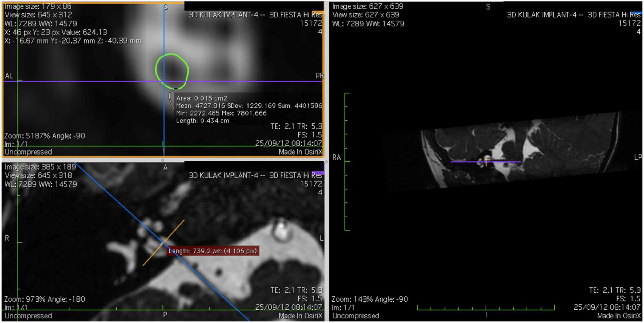
Task: Click the PR orientation label in top-left view
Action: click(x=319, y=76)
